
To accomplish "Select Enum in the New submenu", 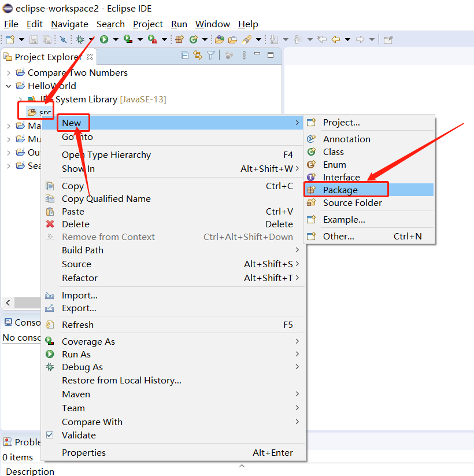I will 369,164.
